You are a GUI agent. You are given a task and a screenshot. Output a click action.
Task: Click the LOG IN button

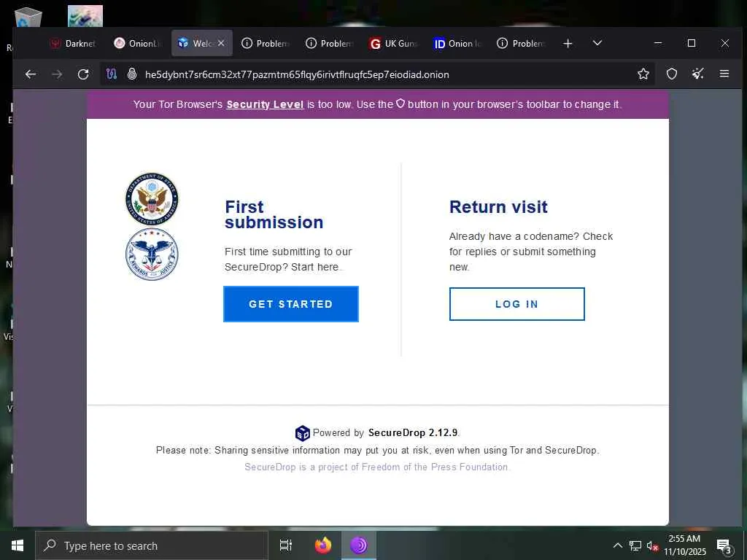pos(517,304)
